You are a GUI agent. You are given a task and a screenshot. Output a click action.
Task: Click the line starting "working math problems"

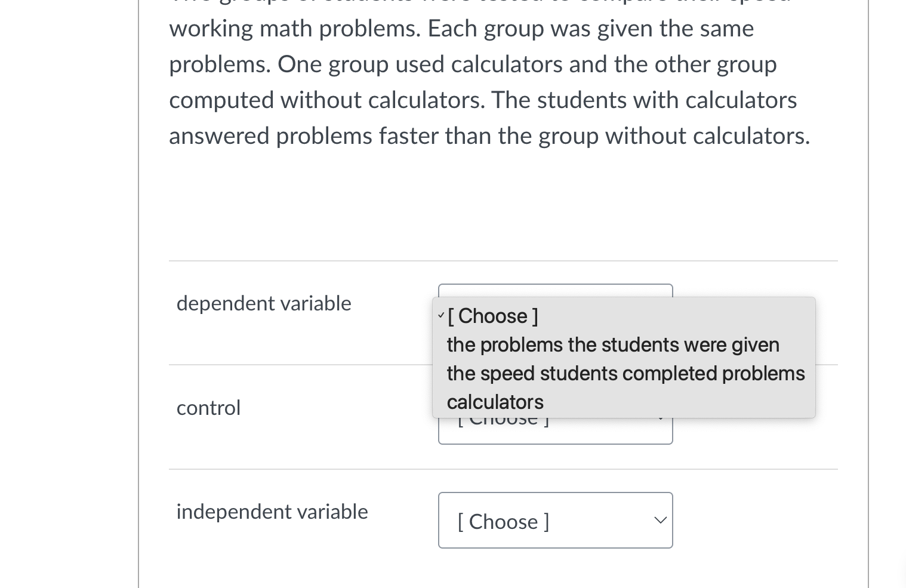click(x=461, y=29)
